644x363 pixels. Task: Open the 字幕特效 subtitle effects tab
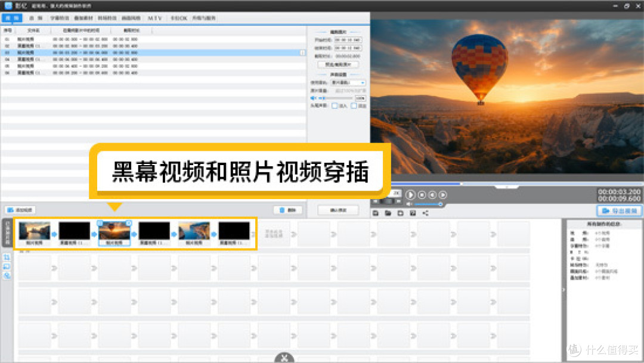(x=60, y=18)
